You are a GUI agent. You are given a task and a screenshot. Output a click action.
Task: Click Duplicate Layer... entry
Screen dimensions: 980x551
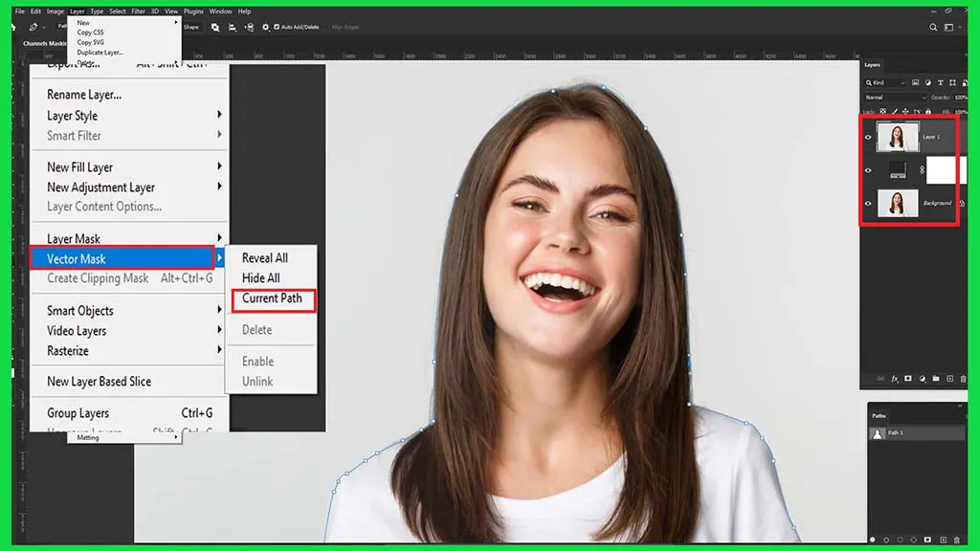[100, 53]
